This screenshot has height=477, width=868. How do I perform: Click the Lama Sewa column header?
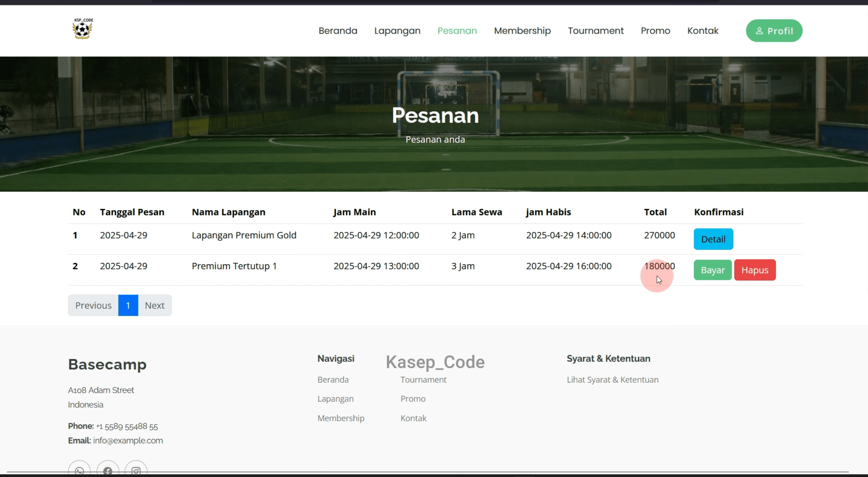pos(476,212)
